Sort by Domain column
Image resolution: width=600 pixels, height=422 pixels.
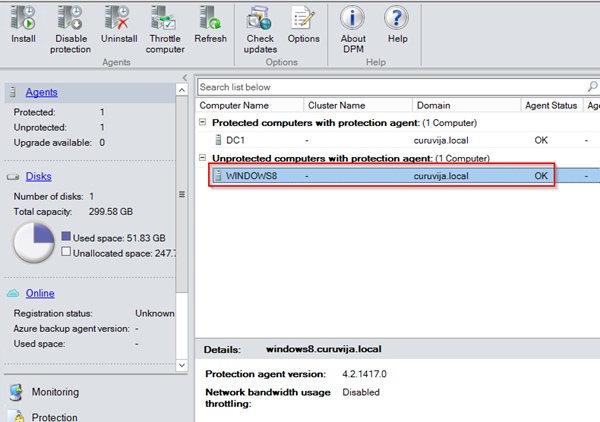467,105
